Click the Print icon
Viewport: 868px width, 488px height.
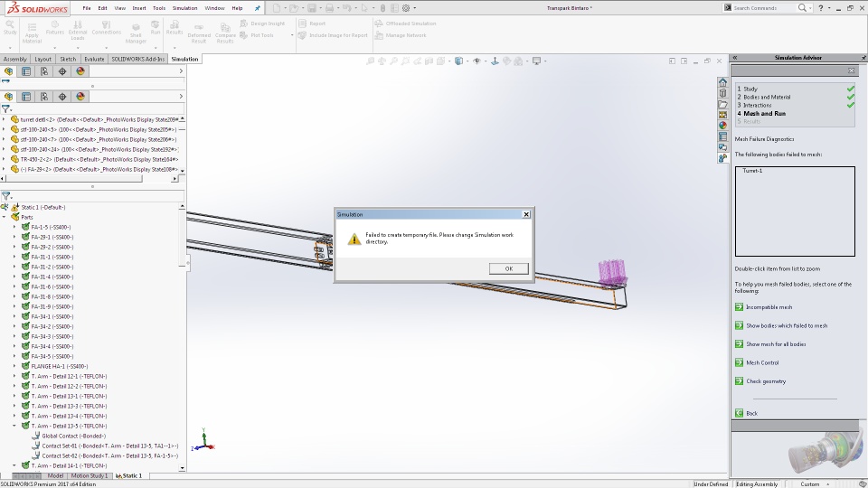coord(329,8)
